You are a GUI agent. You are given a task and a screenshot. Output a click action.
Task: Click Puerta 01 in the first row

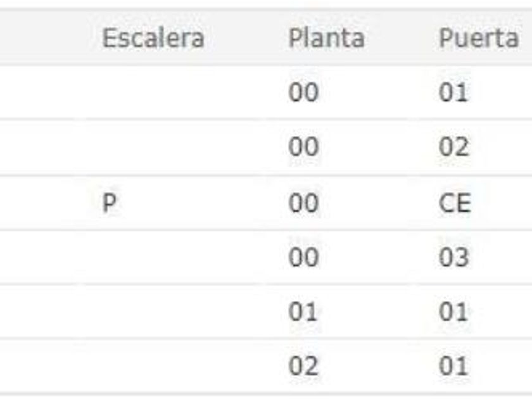click(x=454, y=94)
